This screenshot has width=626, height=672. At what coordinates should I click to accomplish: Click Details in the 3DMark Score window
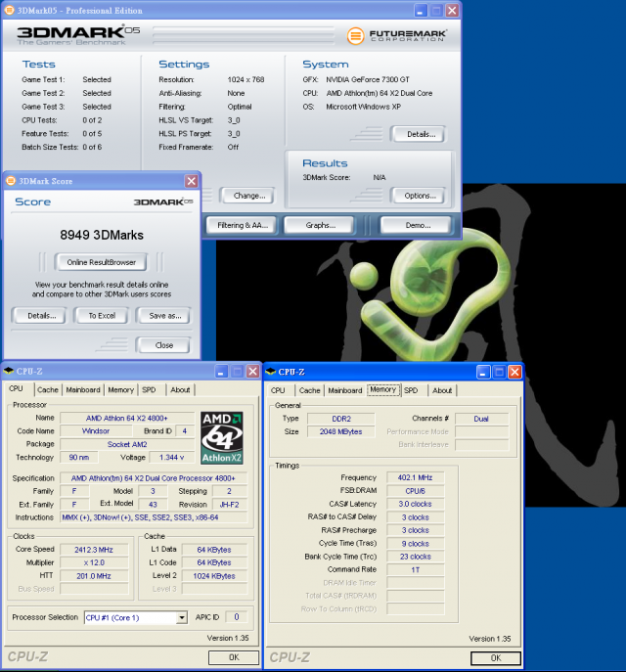pyautogui.click(x=40, y=316)
